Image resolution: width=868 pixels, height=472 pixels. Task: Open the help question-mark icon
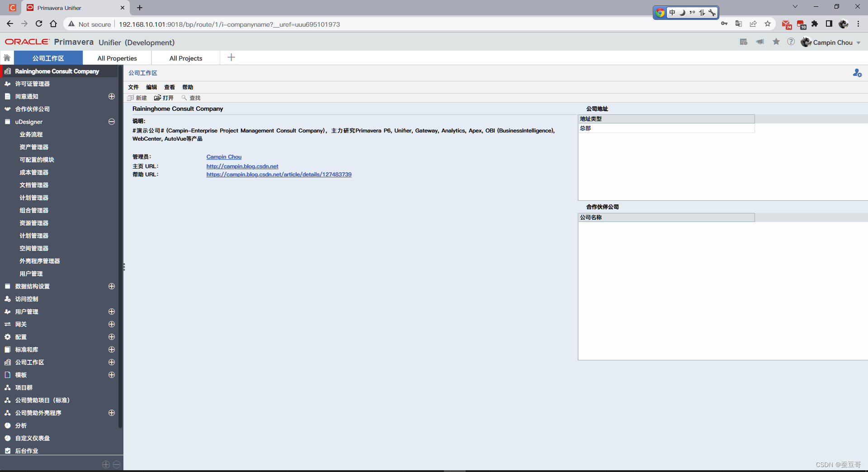[791, 42]
